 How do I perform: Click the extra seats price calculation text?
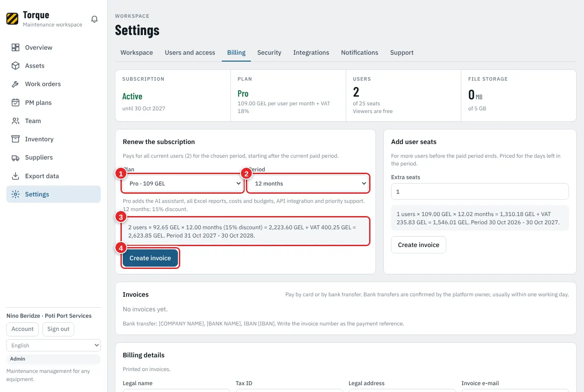point(480,218)
